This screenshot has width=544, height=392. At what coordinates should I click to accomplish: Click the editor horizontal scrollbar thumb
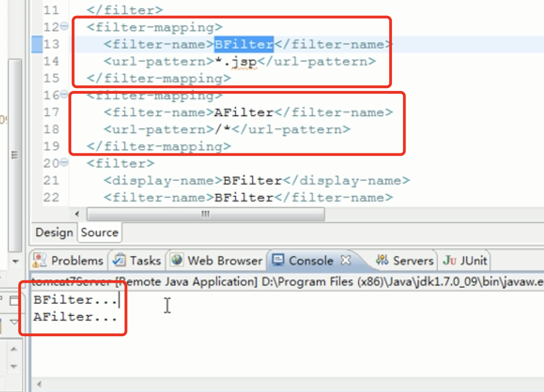(205, 214)
